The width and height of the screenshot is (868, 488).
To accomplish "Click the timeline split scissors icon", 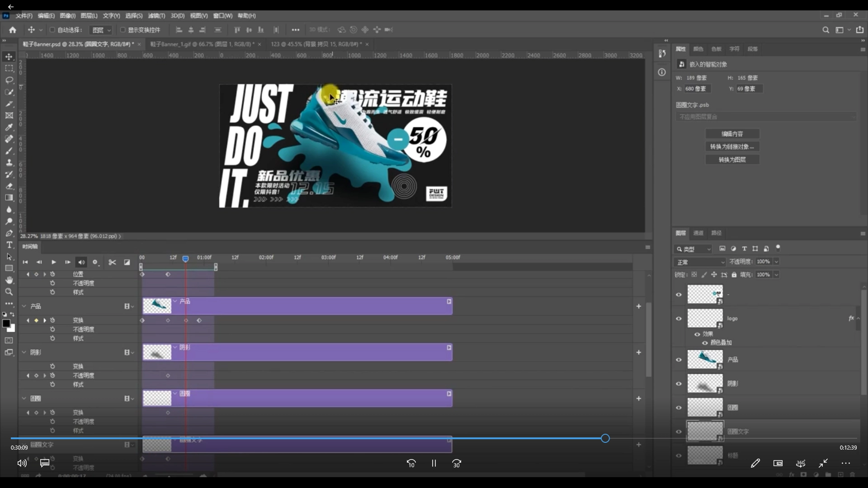I will pos(112,262).
